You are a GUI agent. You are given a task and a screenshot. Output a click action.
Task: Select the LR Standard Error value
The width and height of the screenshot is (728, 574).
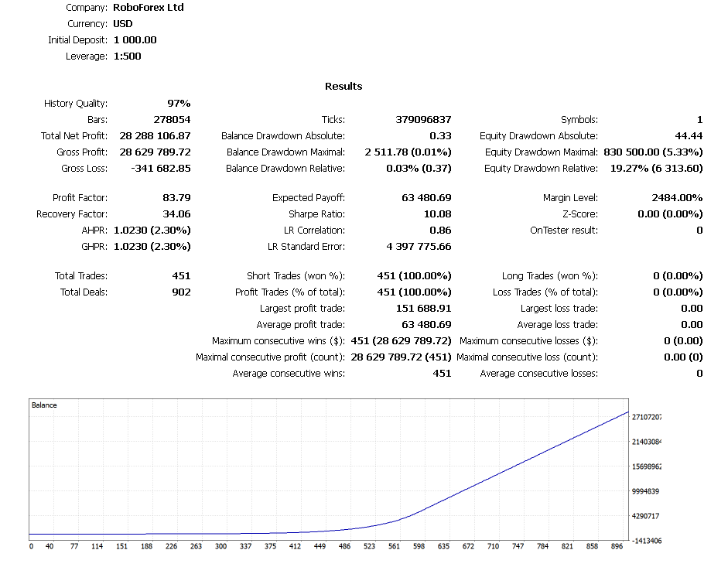[419, 247]
